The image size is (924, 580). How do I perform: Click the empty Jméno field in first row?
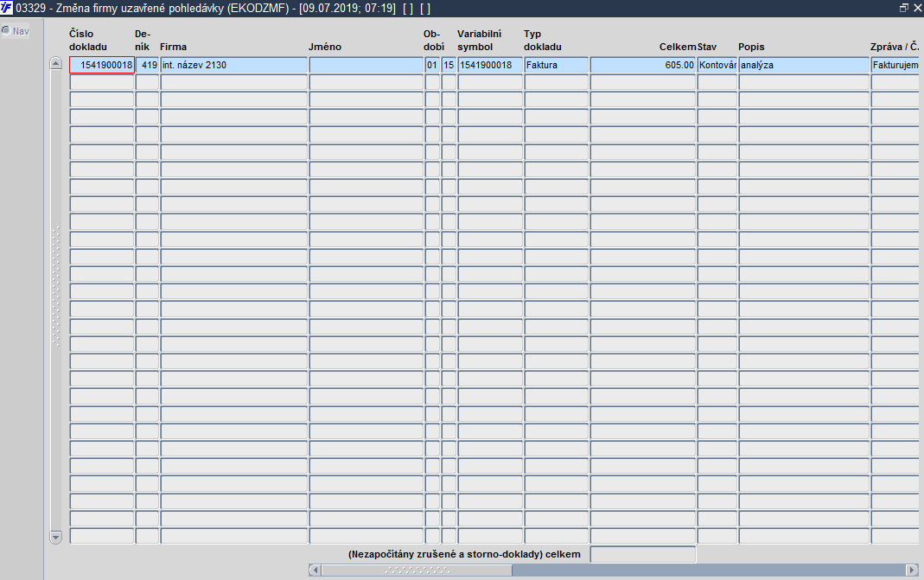tap(366, 65)
